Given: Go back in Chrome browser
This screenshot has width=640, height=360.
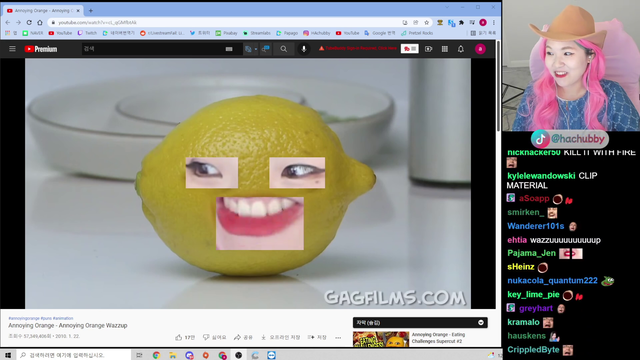Looking at the screenshot, I should coord(8,22).
